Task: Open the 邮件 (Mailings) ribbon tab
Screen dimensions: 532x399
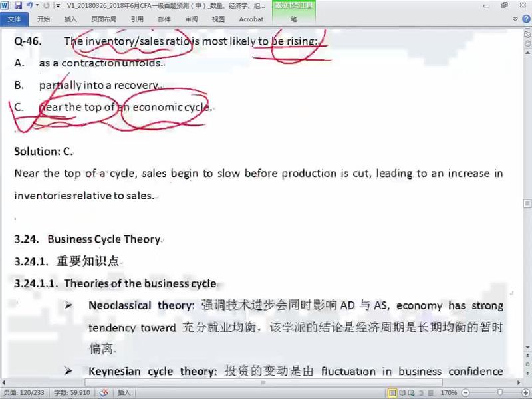Action: pos(164,19)
